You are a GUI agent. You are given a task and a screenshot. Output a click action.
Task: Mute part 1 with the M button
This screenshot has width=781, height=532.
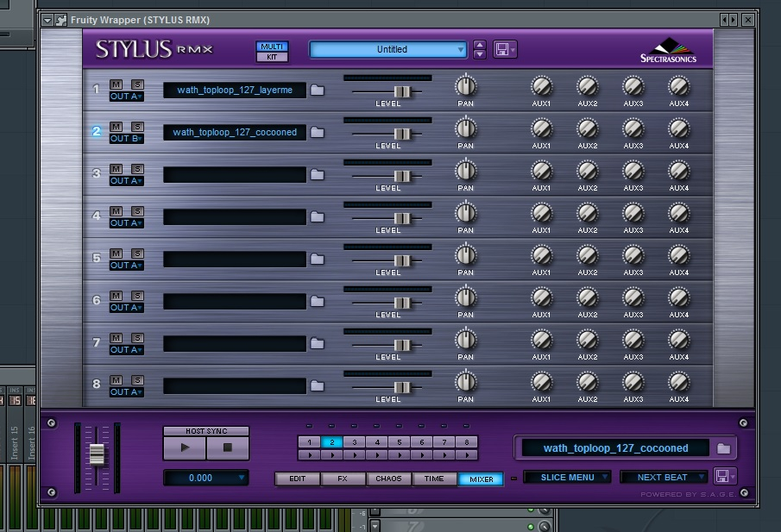pyautogui.click(x=117, y=84)
